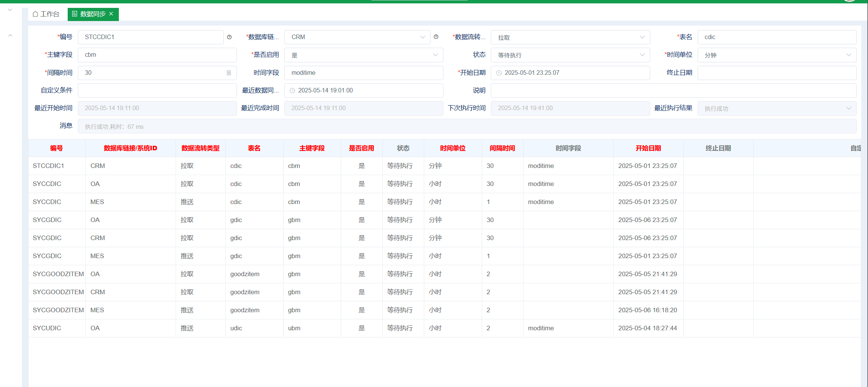Collapse the sidebar with the up chevron
This screenshot has height=387, width=868.
click(11, 36)
